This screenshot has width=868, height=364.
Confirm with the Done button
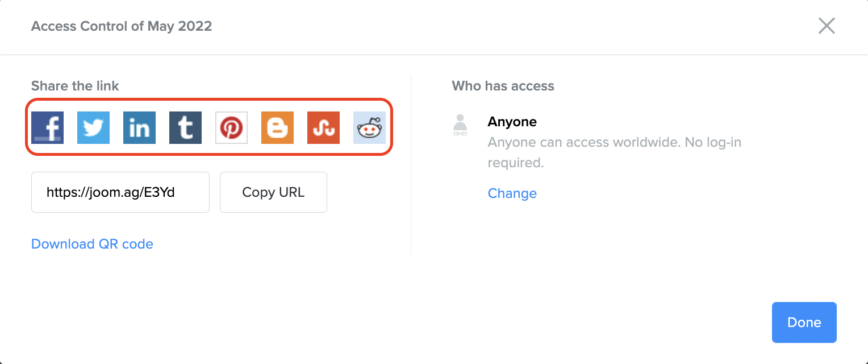[x=804, y=322]
